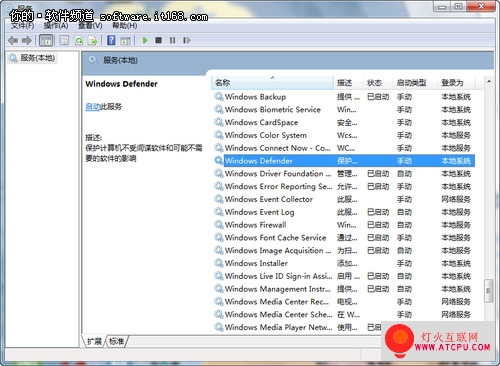500x366 pixels.
Task: Select 服务(本地) in the left tree
Action: [x=32, y=58]
